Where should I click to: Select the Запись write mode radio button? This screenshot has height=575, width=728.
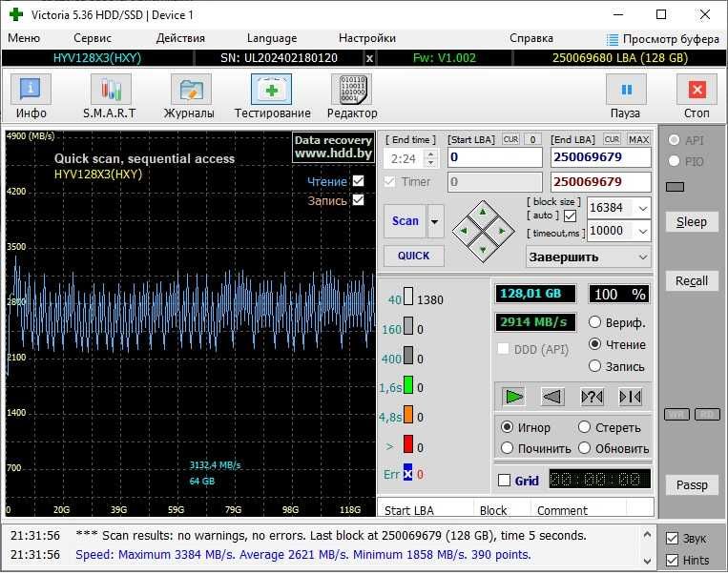click(x=595, y=366)
